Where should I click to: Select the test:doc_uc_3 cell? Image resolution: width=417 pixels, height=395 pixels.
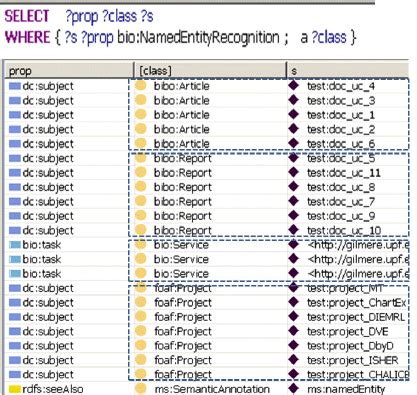tap(341, 101)
